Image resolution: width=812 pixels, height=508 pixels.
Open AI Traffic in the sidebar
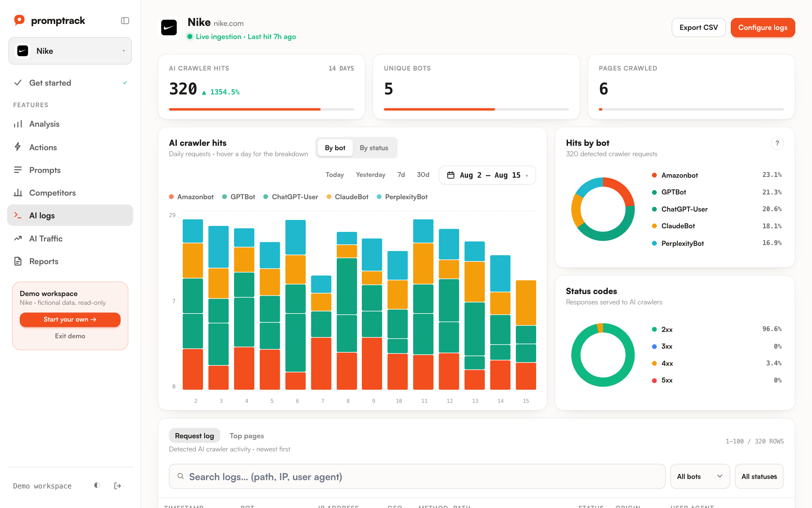(x=70, y=239)
